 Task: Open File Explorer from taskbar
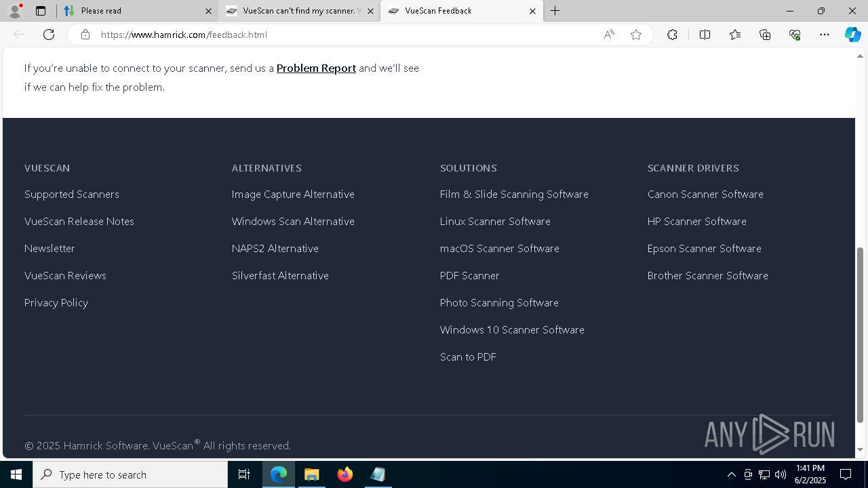coord(312,474)
